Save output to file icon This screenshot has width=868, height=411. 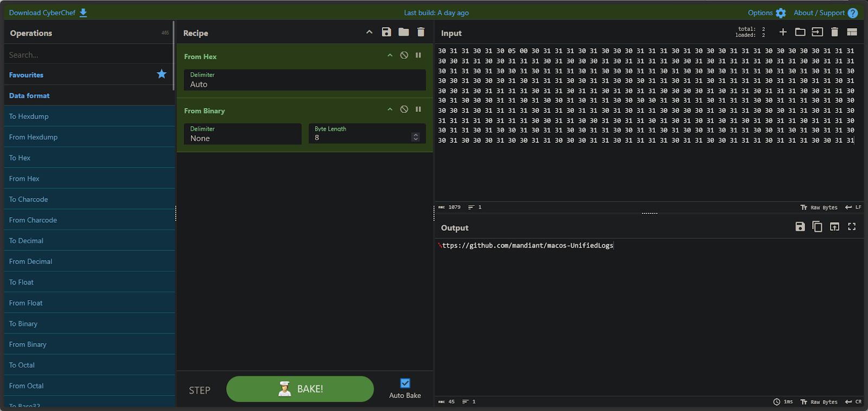click(x=800, y=227)
